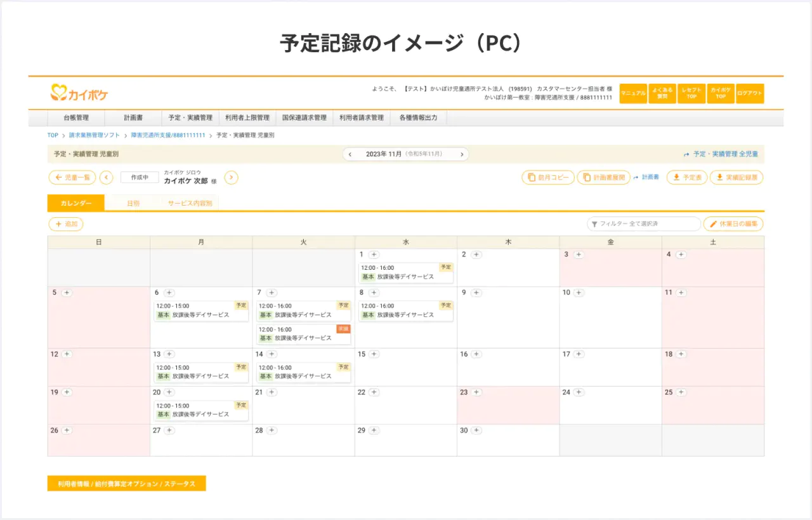Click the 休業日の編集 button
Image resolution: width=812 pixels, height=520 pixels.
pyautogui.click(x=733, y=224)
